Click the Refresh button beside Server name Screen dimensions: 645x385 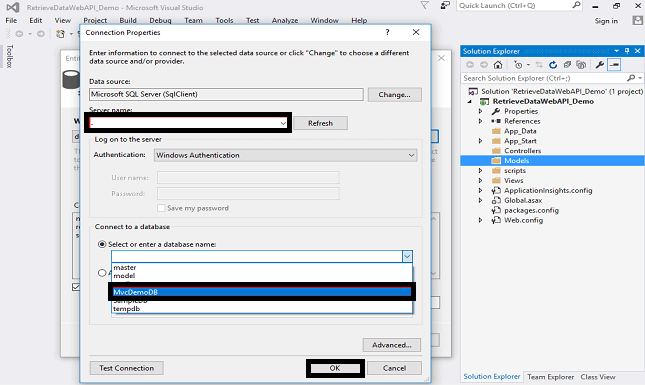(x=320, y=123)
